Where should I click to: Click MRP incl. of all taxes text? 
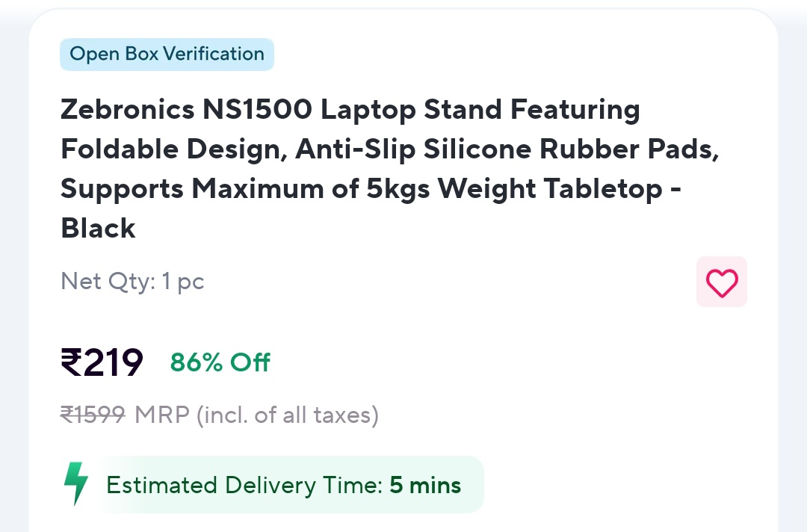[256, 415]
